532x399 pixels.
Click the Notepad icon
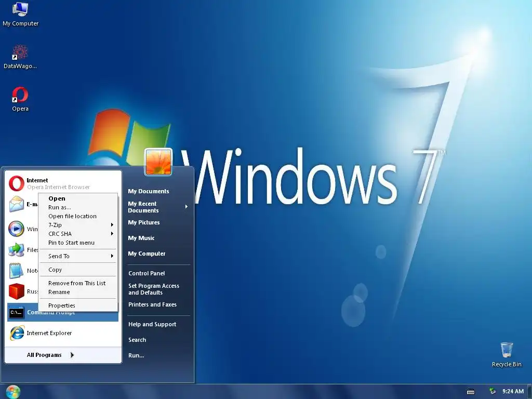(16, 271)
